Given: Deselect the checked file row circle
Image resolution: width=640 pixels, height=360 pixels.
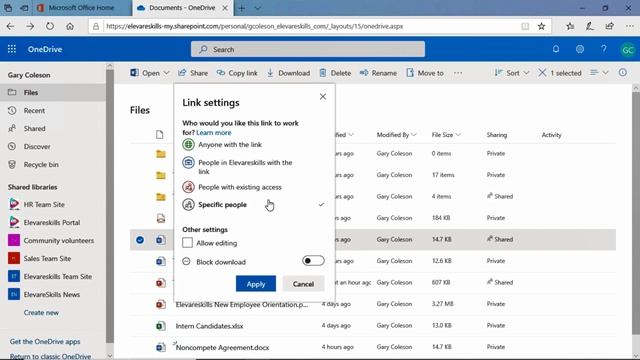Looking at the screenshot, I should pyautogui.click(x=140, y=240).
